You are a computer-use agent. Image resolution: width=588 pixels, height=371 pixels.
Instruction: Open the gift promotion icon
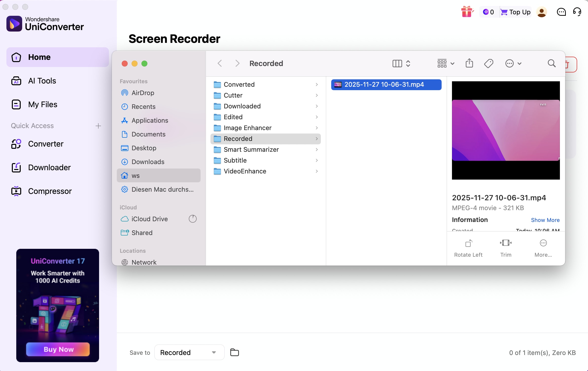(467, 12)
